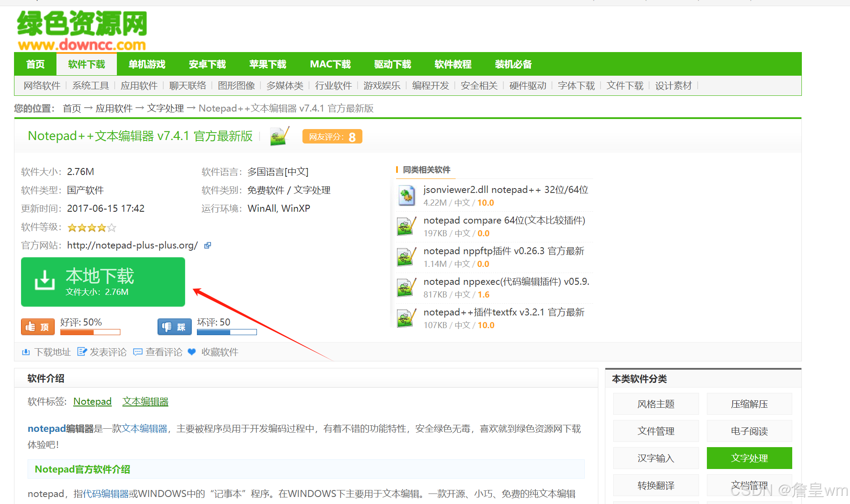
Task: Click the 文本编辑器 link in the description paragraph
Action: pyautogui.click(x=144, y=429)
